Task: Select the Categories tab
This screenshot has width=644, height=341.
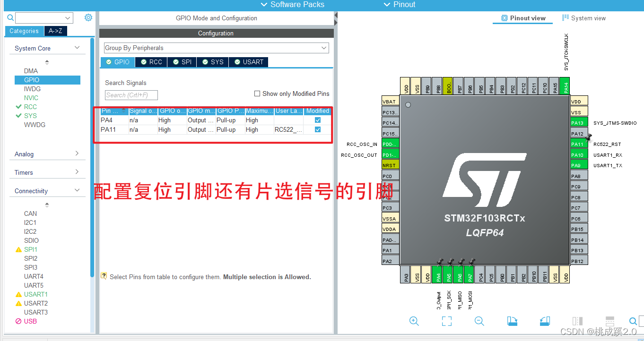Action: [24, 31]
